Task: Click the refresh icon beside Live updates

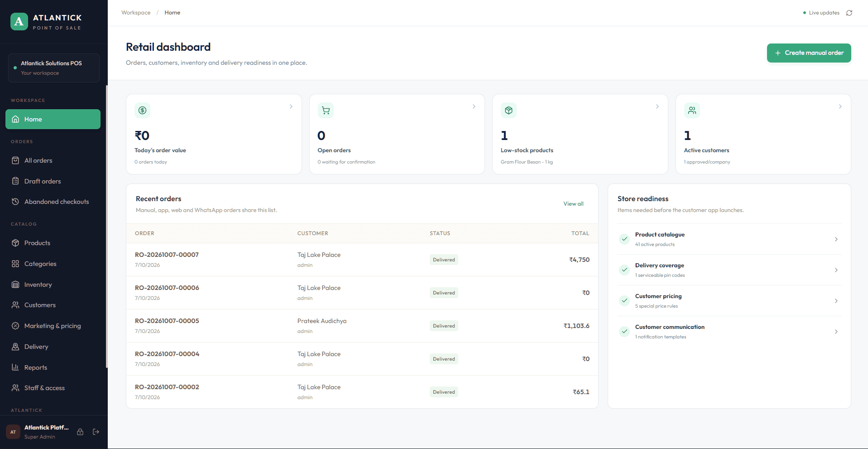Action: (849, 13)
